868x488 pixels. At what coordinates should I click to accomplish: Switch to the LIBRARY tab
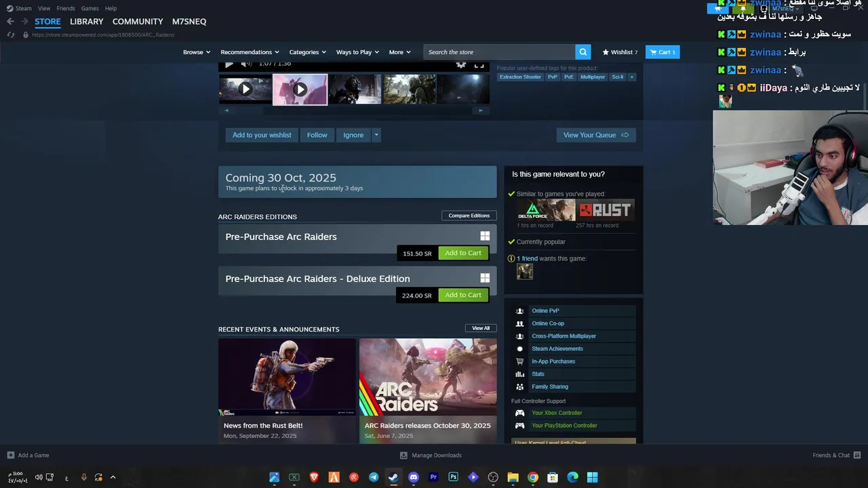tap(87, 22)
